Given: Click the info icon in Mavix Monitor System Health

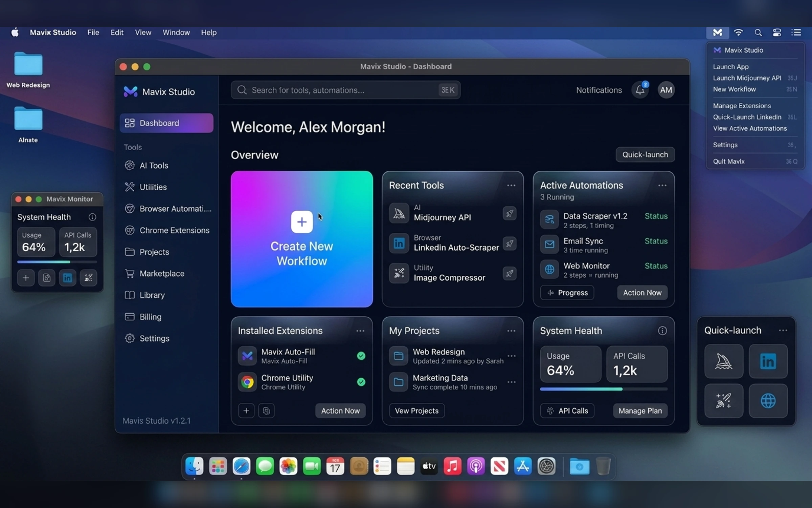Looking at the screenshot, I should [92, 217].
